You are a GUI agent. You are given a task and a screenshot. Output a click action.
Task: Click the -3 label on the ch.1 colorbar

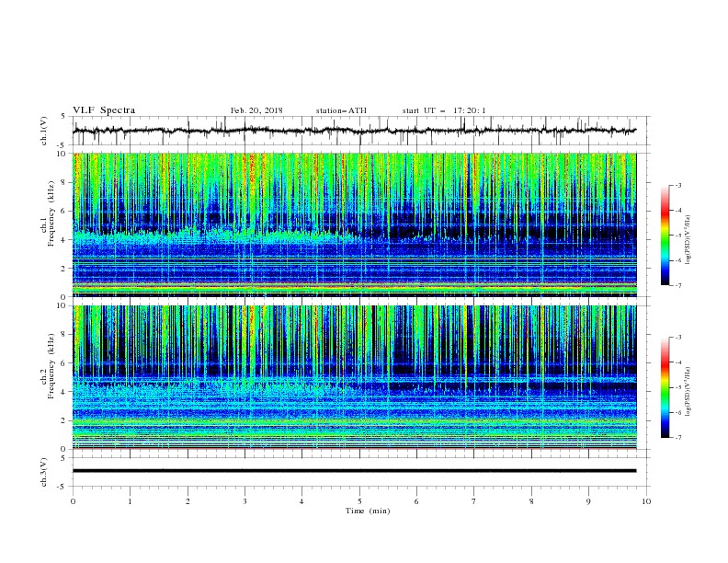tap(677, 185)
